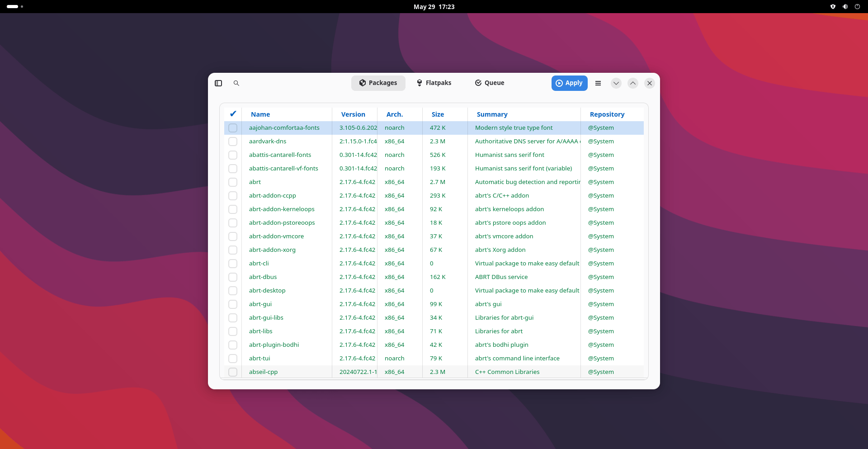Click the Activities workspace indicator

[15, 7]
